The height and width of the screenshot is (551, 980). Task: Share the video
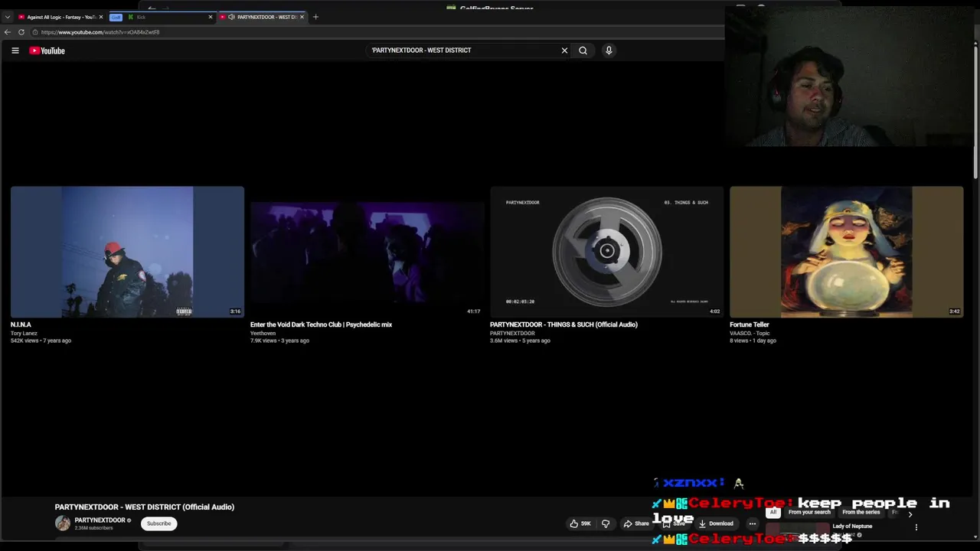(x=636, y=523)
